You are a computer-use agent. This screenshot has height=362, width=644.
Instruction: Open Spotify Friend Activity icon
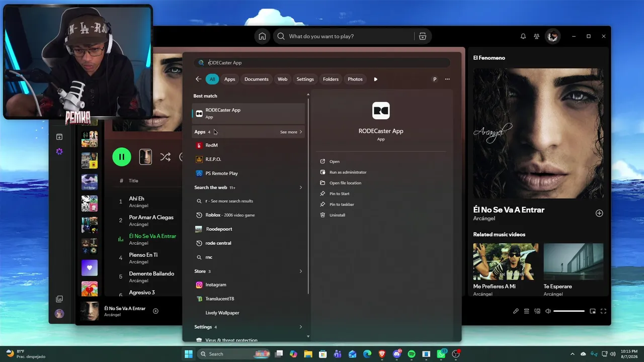(537, 36)
